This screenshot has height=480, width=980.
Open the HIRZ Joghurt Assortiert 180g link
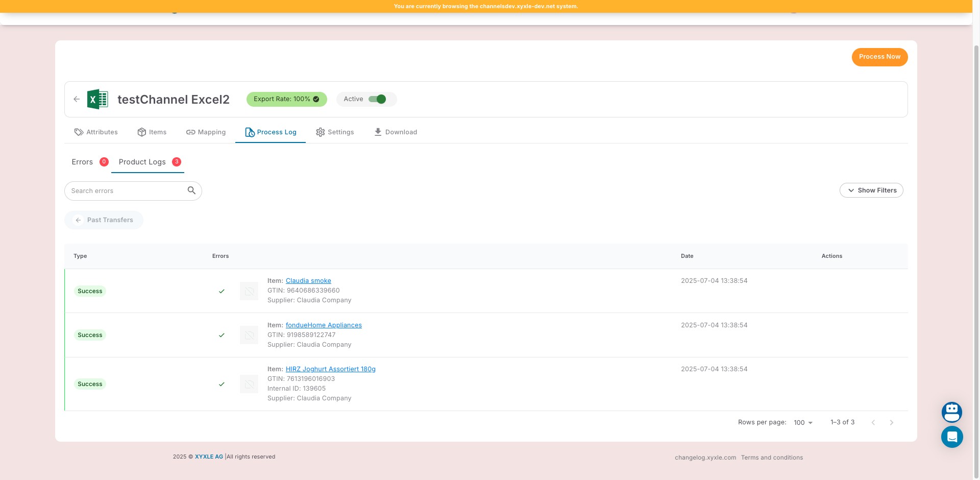click(330, 369)
